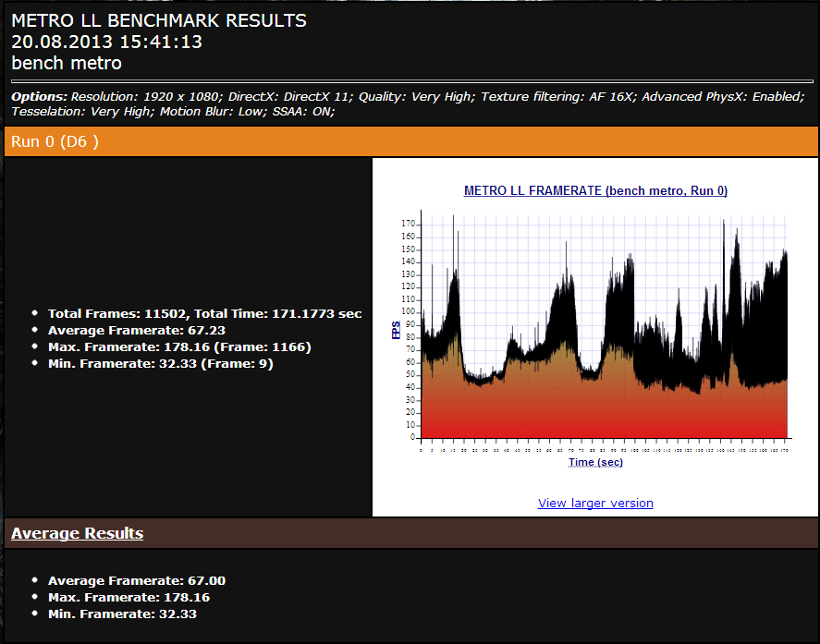This screenshot has height=644, width=820.
Task: Click the date '20.08.2013 15:41:13'
Action: 106,42
